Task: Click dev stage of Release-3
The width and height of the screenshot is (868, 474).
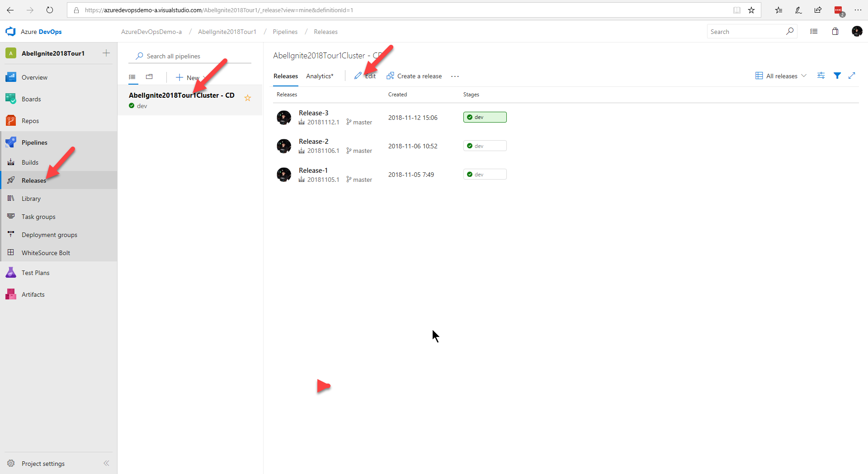Action: [x=485, y=117]
